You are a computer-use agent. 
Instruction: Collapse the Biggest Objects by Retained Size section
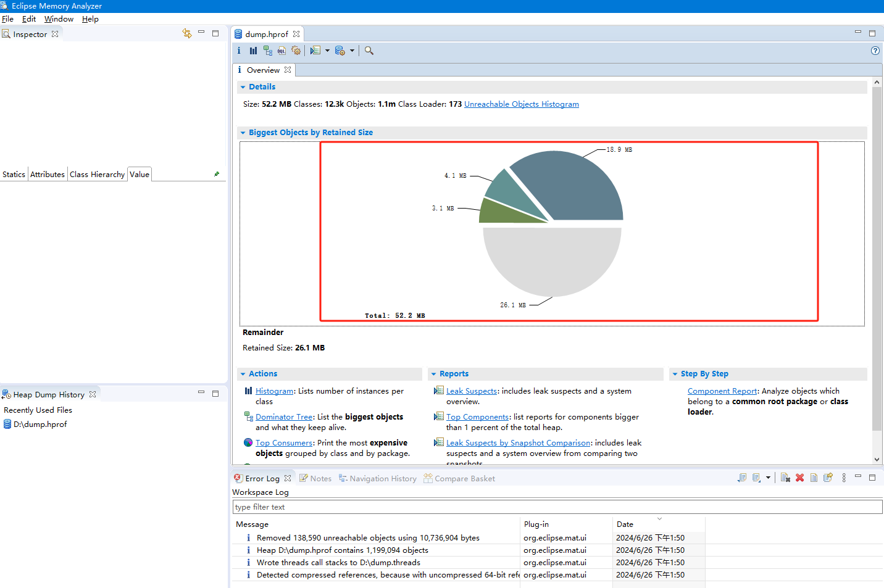click(x=243, y=133)
